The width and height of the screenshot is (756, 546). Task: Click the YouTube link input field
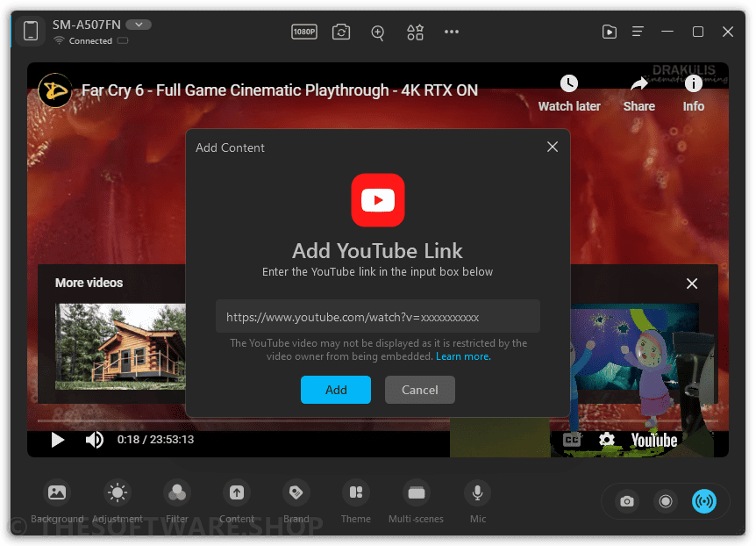pyautogui.click(x=377, y=317)
